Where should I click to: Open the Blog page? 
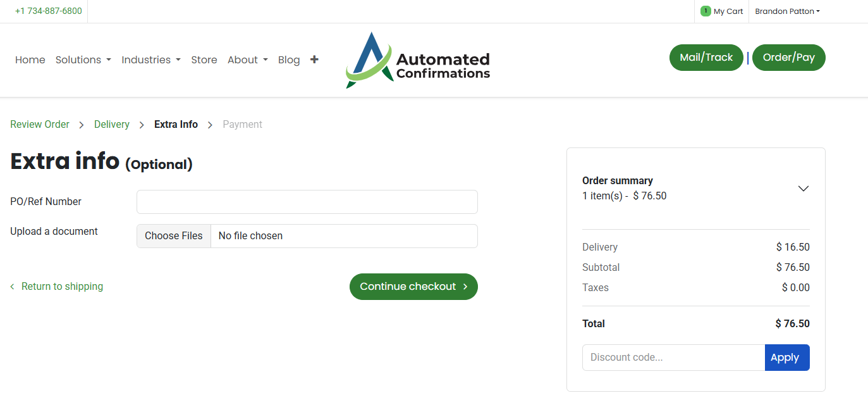coord(289,59)
